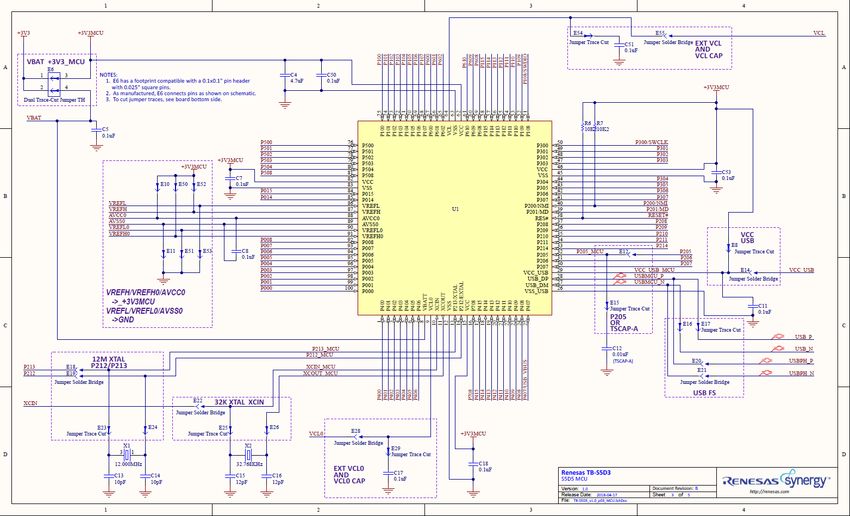Click the C50 0.1uF capacitor symbol
850x516 pixels.
[320, 78]
